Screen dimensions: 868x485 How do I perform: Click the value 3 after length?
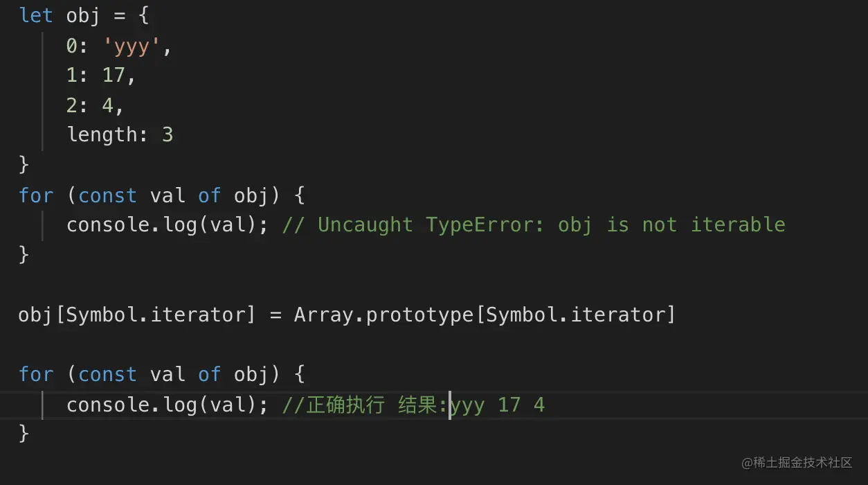pos(168,134)
